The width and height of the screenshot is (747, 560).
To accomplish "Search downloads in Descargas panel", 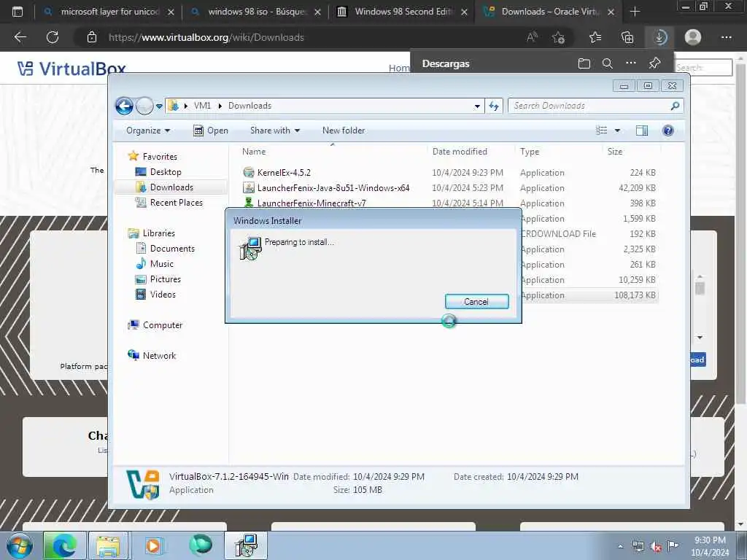I will point(608,63).
